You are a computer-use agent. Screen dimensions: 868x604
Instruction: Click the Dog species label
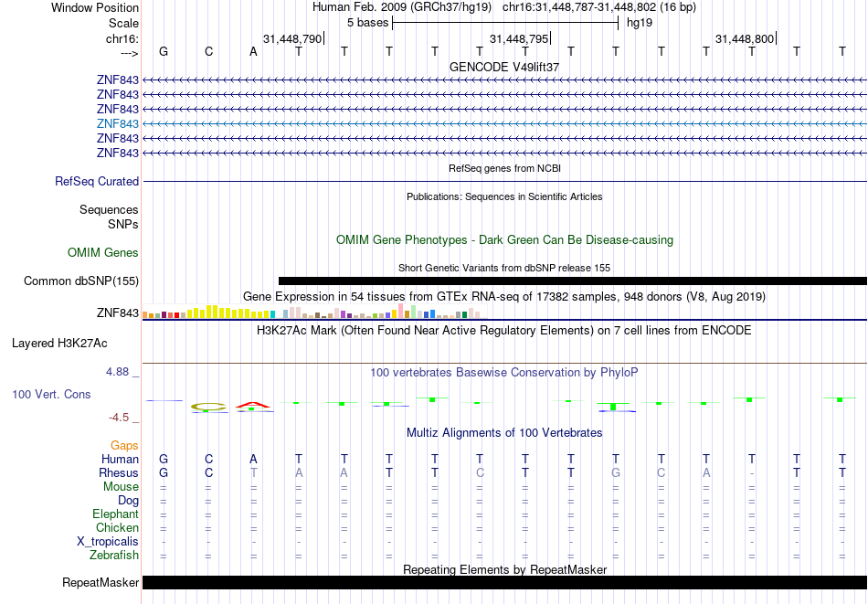[x=129, y=501]
